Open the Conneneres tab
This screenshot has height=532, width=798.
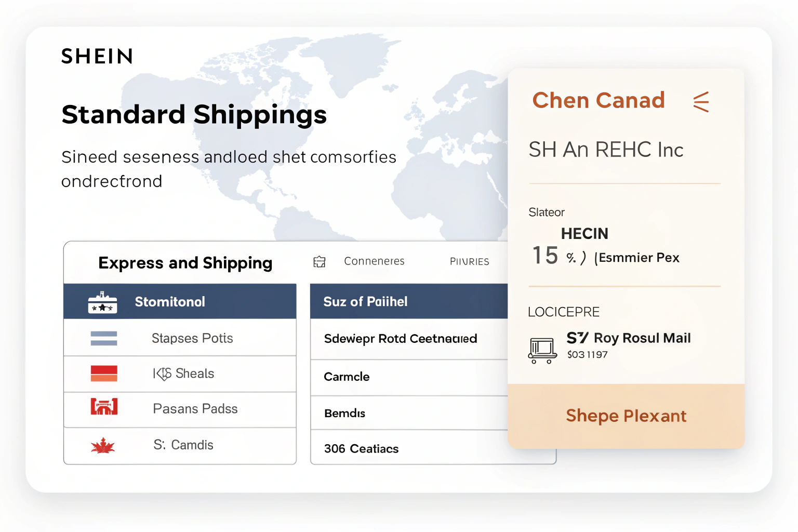tap(374, 261)
